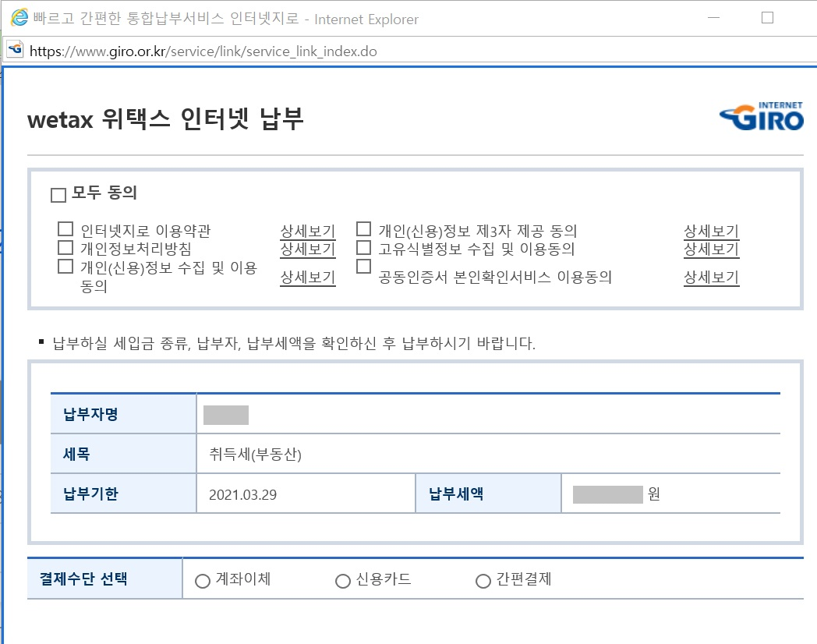Click the giro.or.kr address URL
817x644 pixels.
[x=203, y=51]
